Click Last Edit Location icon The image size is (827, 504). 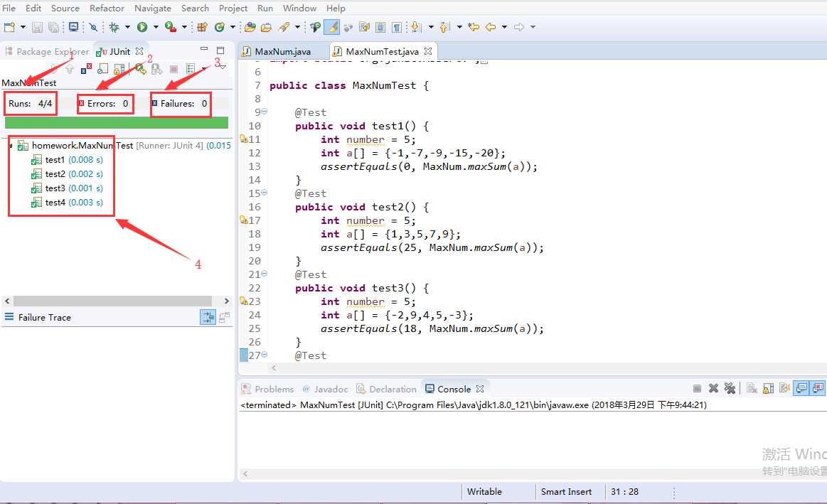click(474, 27)
